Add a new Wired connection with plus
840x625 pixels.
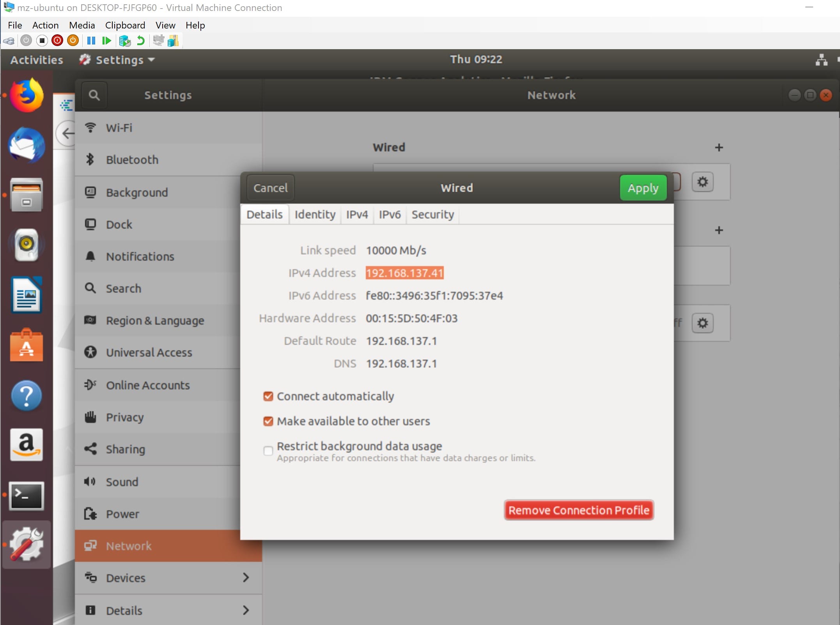click(x=719, y=147)
